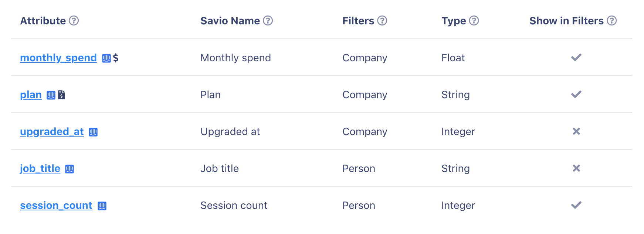Open the upgraded_at attribute link
Viewport: 644px width, 234px height.
(x=52, y=132)
